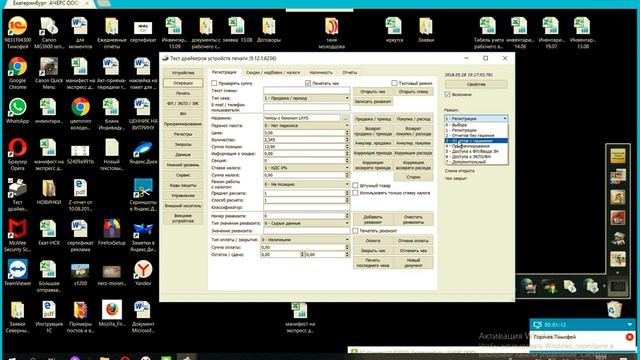Click the Цена value field
The width and height of the screenshot is (640, 360).
click(304, 133)
